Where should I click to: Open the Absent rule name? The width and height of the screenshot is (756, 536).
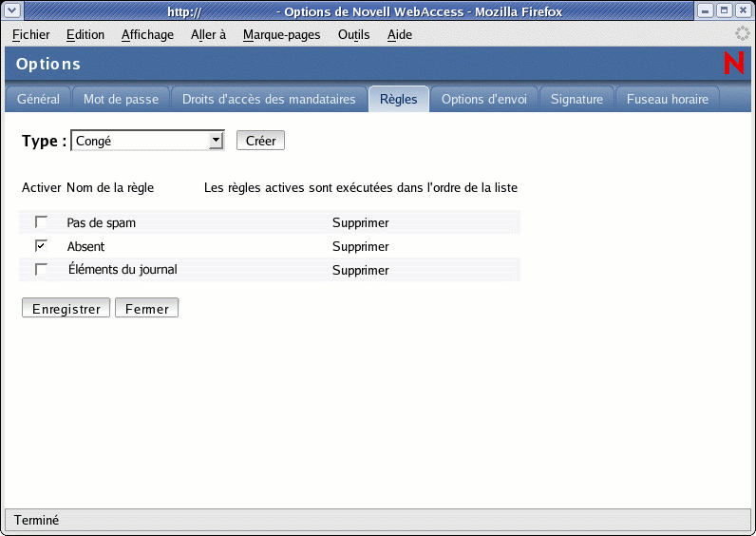coord(85,246)
